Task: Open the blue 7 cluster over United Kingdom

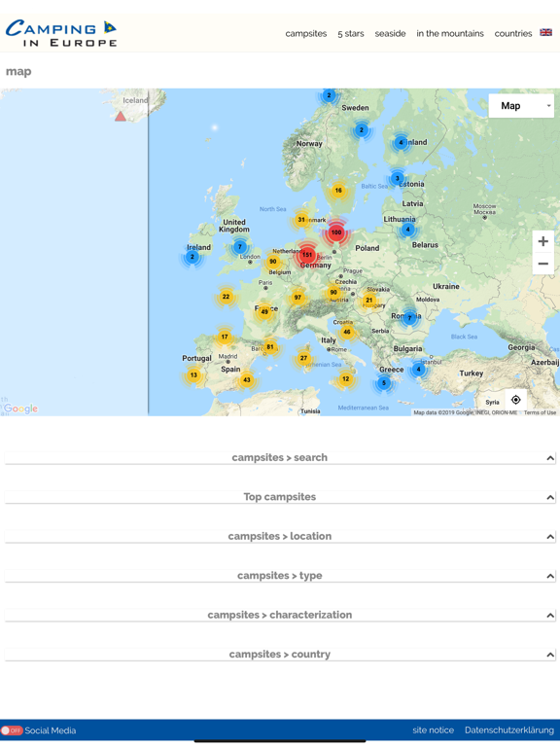Action: (240, 247)
